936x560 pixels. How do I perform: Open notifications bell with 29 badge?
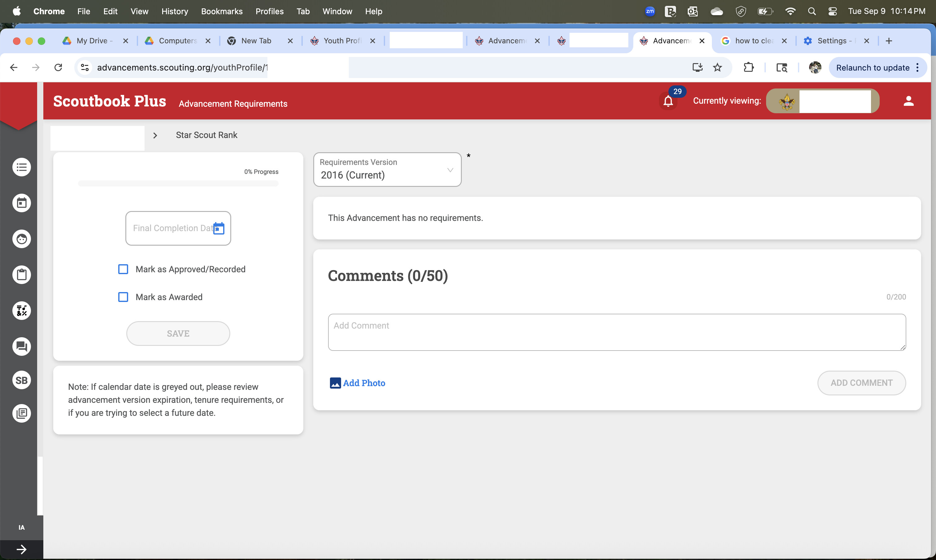point(668,101)
